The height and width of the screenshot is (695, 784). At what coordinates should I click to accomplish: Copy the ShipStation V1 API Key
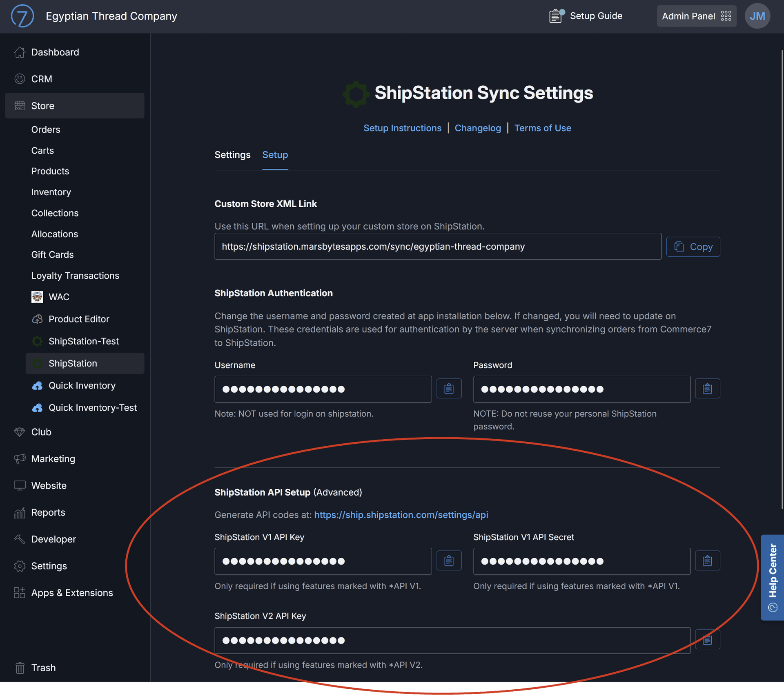[449, 560]
